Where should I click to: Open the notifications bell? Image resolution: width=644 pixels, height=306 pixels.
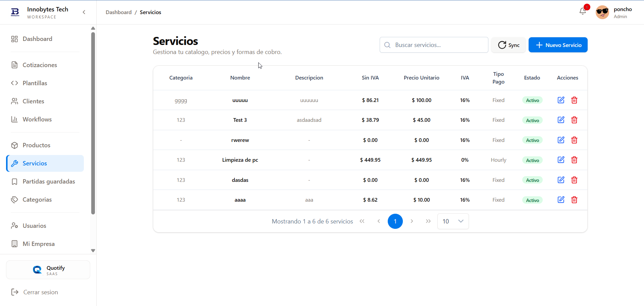(583, 11)
